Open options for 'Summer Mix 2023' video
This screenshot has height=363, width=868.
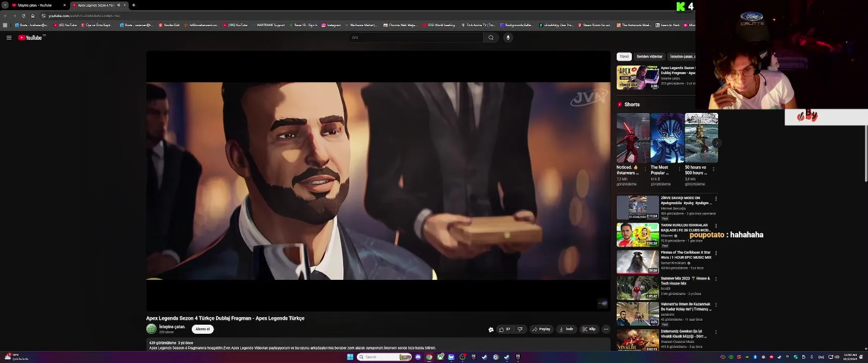click(x=716, y=278)
